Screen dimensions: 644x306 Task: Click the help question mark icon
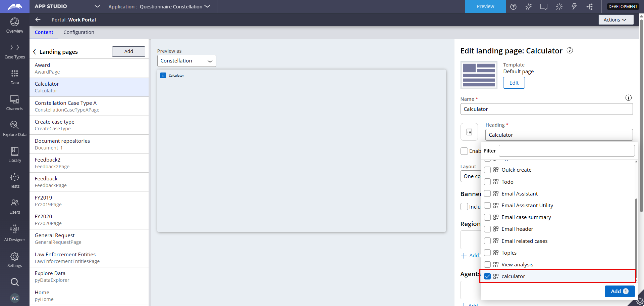point(513,7)
